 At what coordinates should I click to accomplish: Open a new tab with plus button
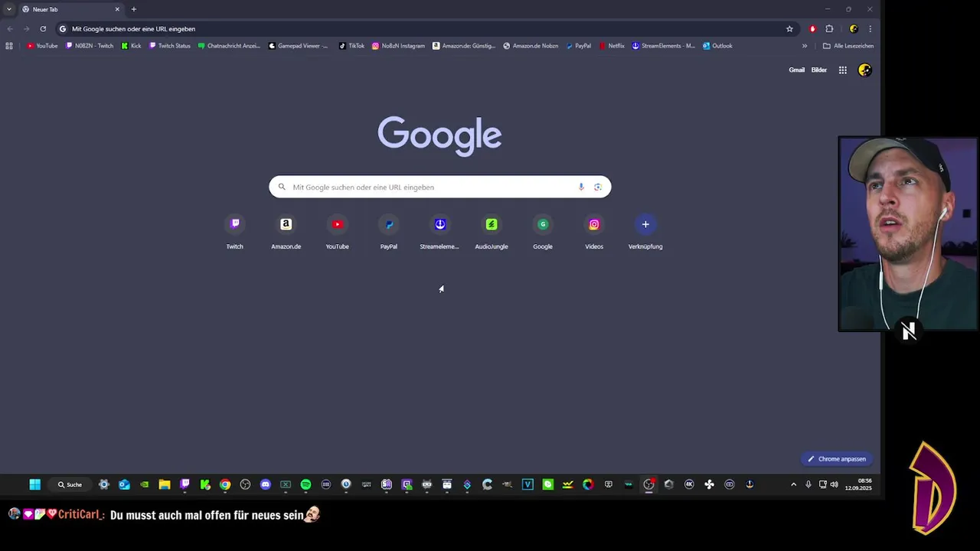point(133,9)
